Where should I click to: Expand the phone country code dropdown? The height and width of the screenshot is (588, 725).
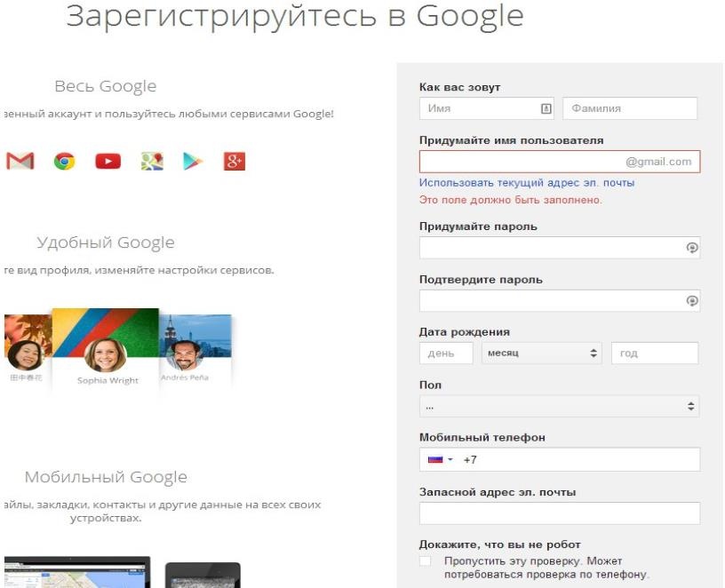(x=450, y=460)
